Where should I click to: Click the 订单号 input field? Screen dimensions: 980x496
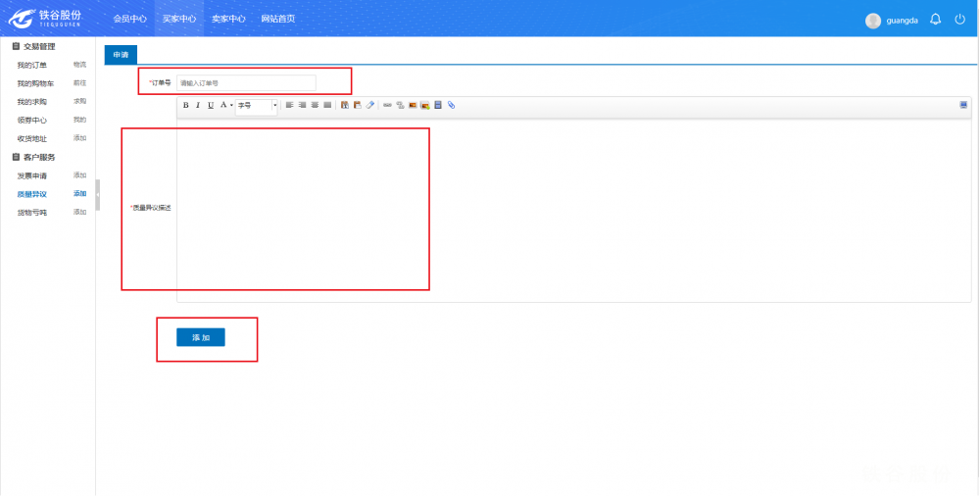pyautogui.click(x=246, y=83)
